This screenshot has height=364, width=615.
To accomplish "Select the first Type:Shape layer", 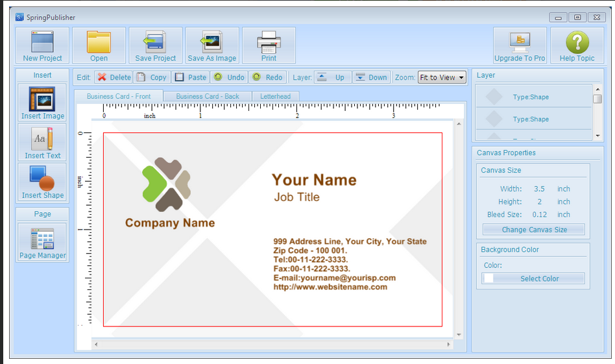I will (533, 97).
